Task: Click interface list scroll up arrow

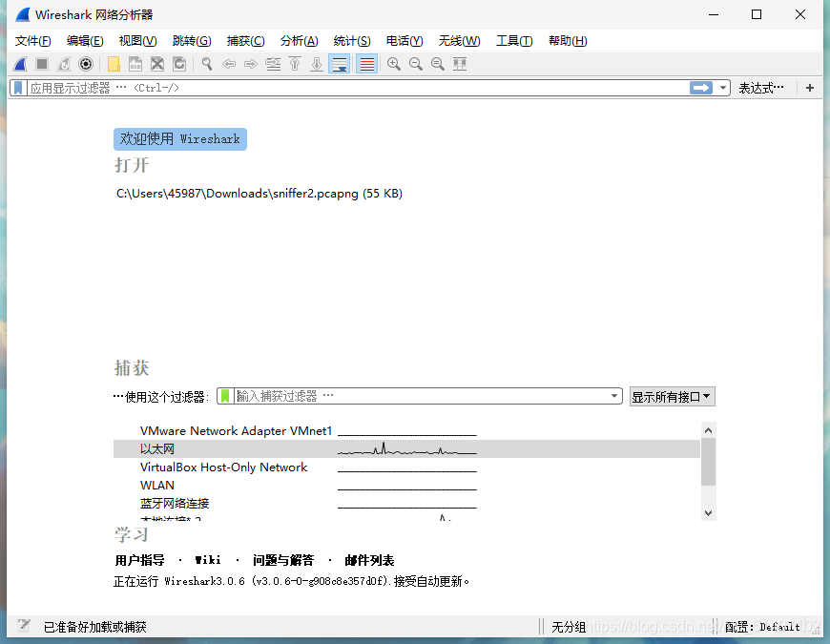Action: click(708, 430)
